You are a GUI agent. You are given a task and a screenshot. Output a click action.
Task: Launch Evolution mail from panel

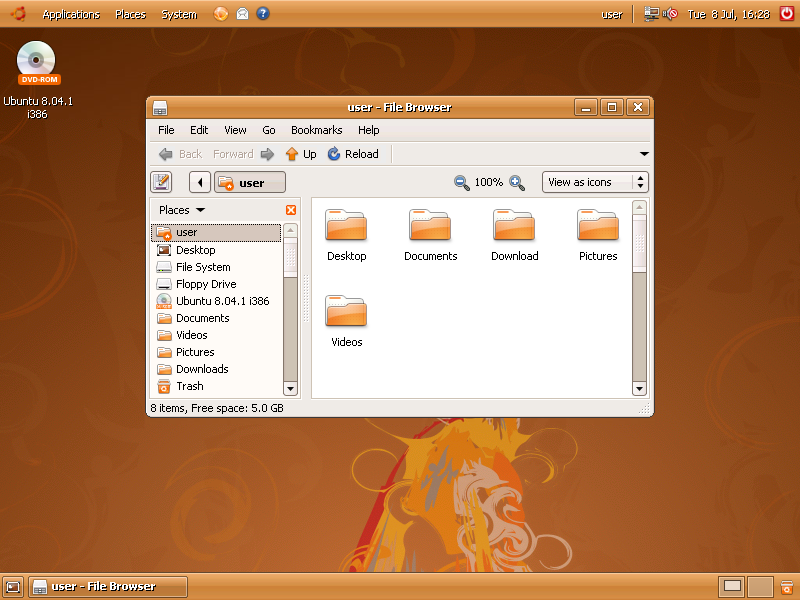pos(242,14)
